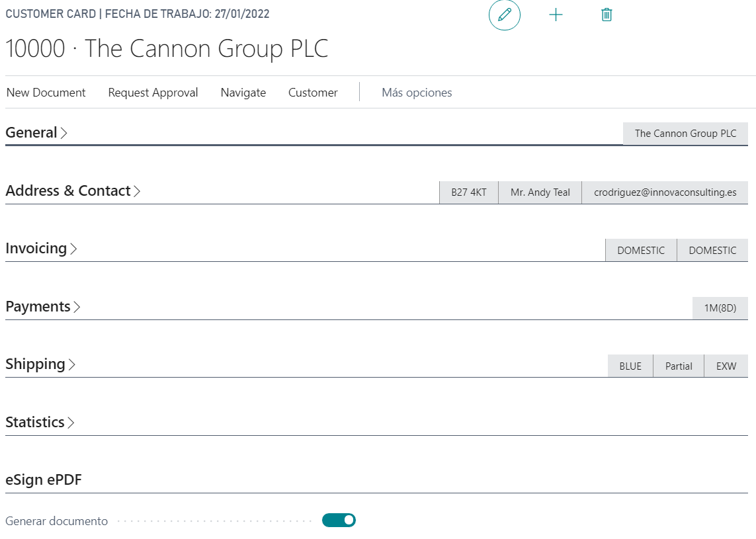Screen dimensions: 756x539
Task: Click the Customer Card work date caption
Action: (138, 14)
